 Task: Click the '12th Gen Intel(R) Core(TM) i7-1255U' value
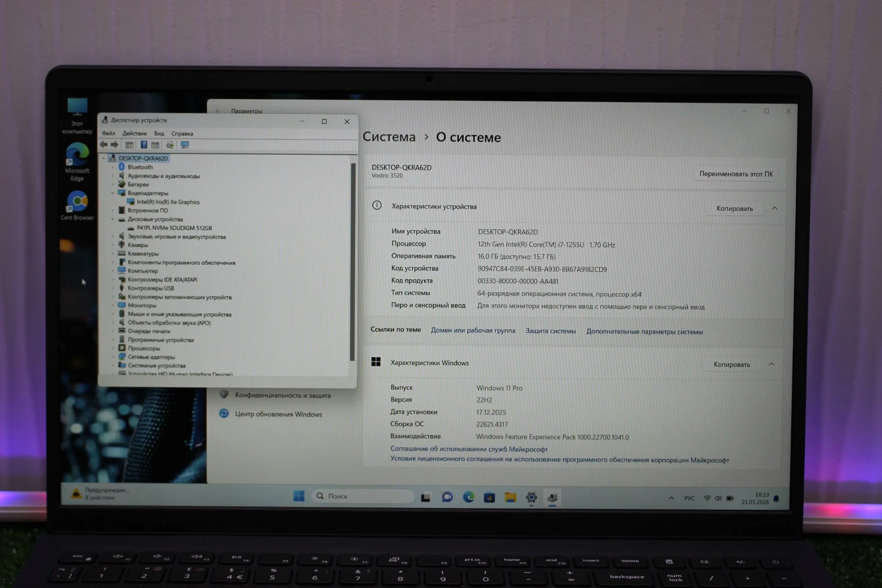[x=531, y=244]
